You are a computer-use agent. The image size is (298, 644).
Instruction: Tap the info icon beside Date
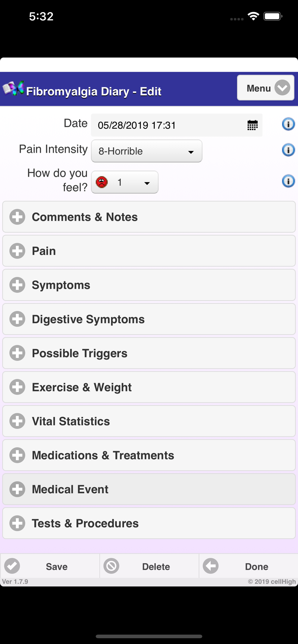point(288,124)
